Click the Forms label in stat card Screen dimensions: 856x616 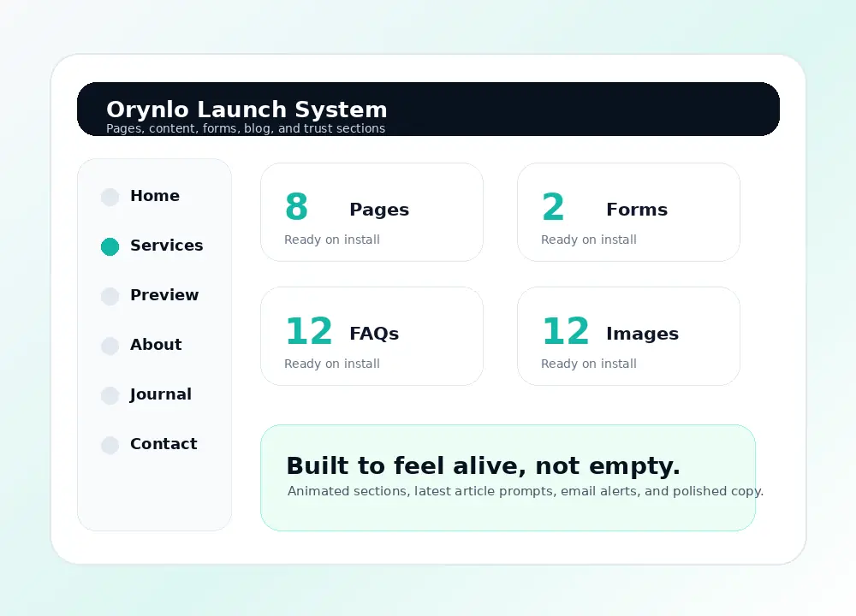[x=637, y=210]
